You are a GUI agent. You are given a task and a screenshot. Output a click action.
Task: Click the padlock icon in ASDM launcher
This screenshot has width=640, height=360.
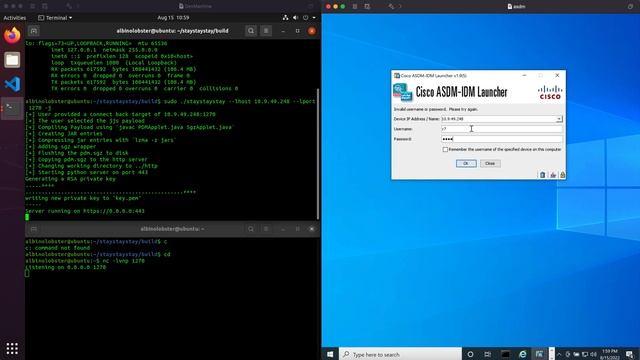pyautogui.click(x=562, y=175)
